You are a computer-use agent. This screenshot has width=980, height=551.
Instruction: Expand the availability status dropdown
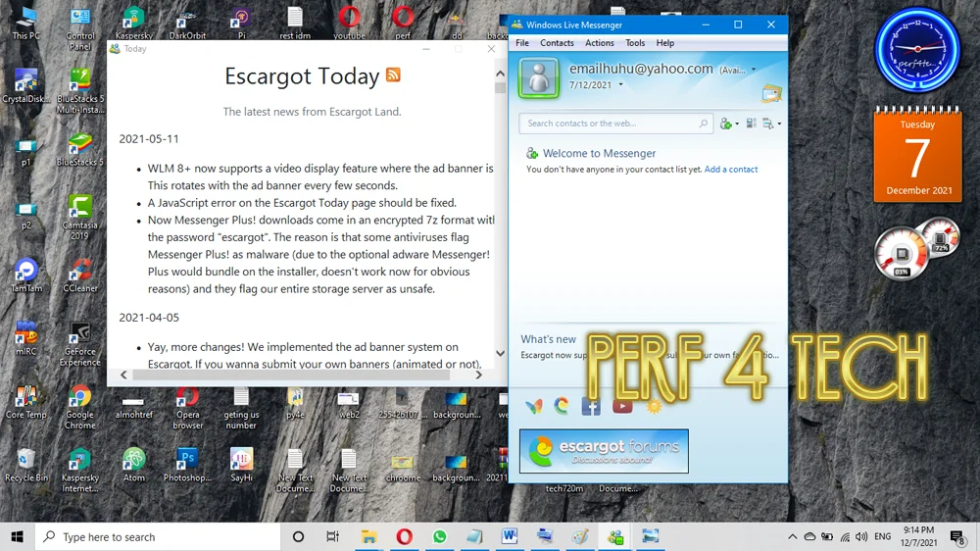click(754, 70)
